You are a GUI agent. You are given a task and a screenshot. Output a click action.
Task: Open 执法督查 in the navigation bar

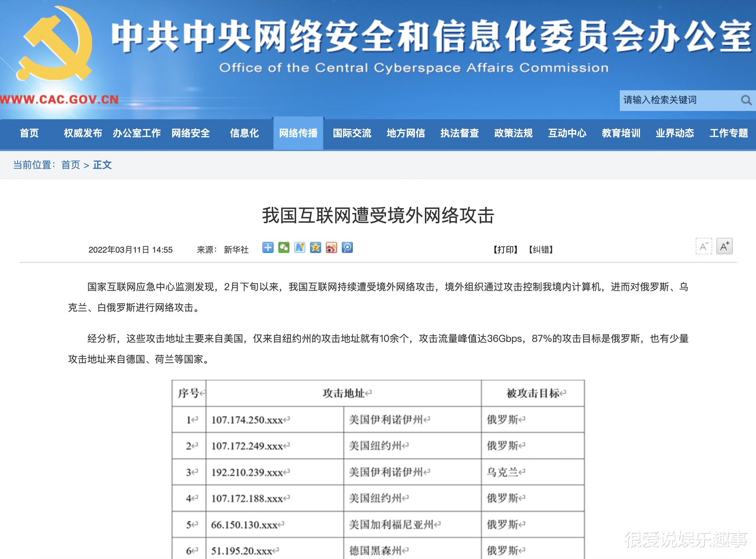pyautogui.click(x=460, y=133)
